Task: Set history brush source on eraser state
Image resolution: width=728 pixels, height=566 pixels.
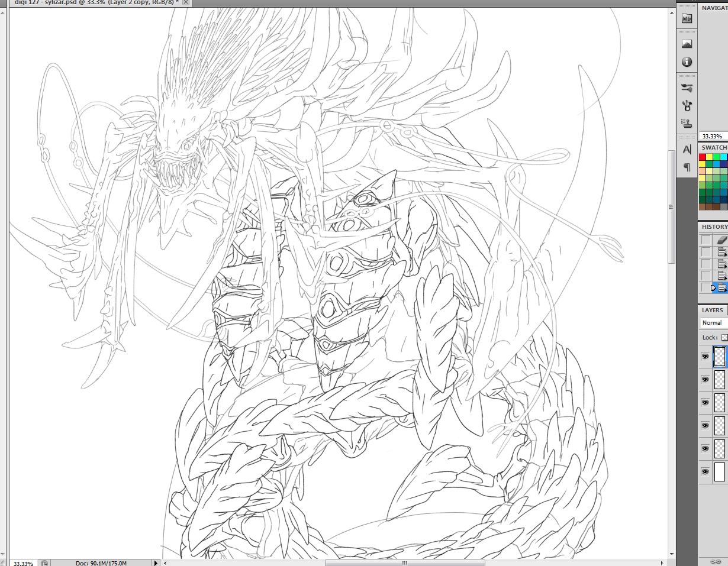Action: (x=706, y=240)
